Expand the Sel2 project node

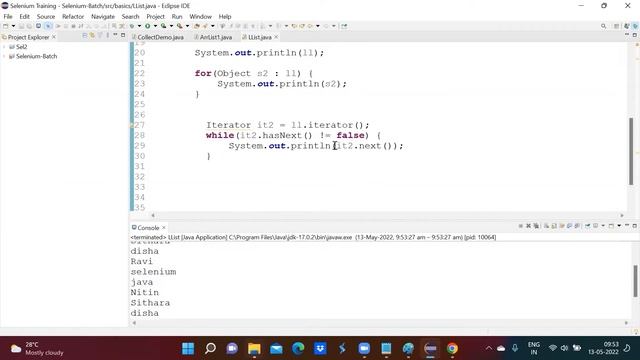pyautogui.click(x=4, y=47)
